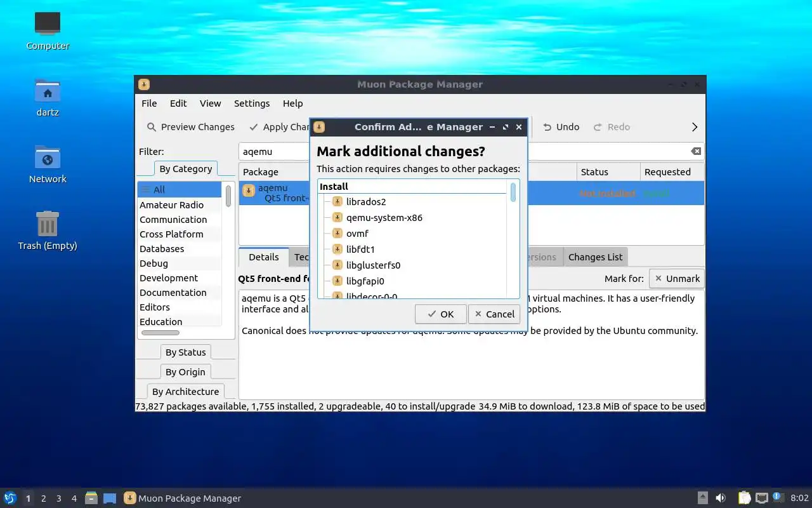This screenshot has height=508, width=812.
Task: Open the Trash desktop icon
Action: [48, 231]
